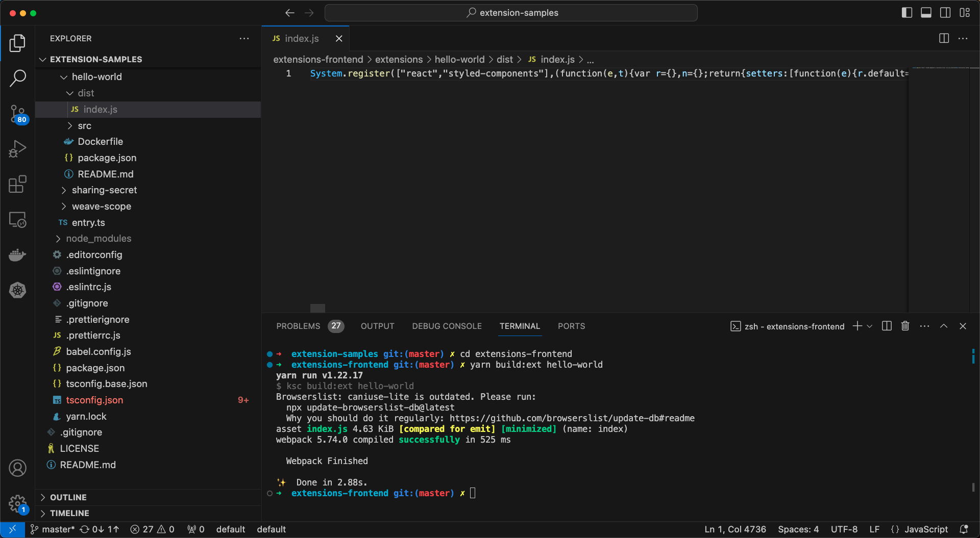
Task: Open remote window indicator
Action: (x=12, y=529)
